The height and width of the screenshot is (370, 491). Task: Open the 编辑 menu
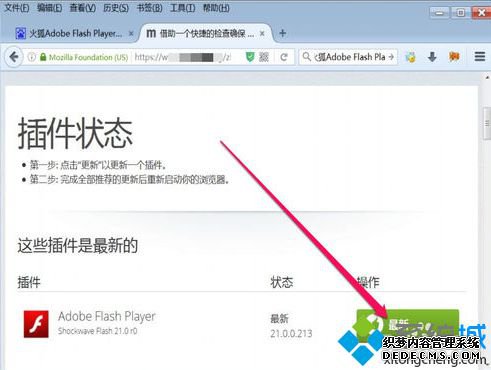coord(49,8)
